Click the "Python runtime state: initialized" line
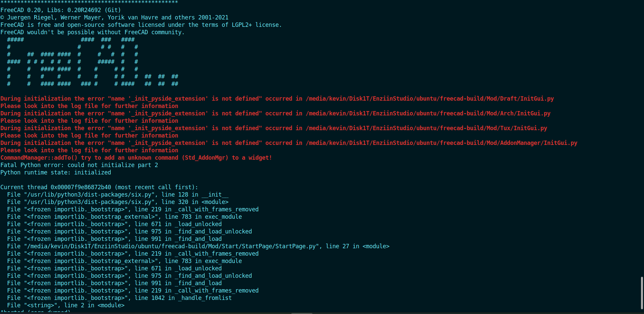 point(56,172)
